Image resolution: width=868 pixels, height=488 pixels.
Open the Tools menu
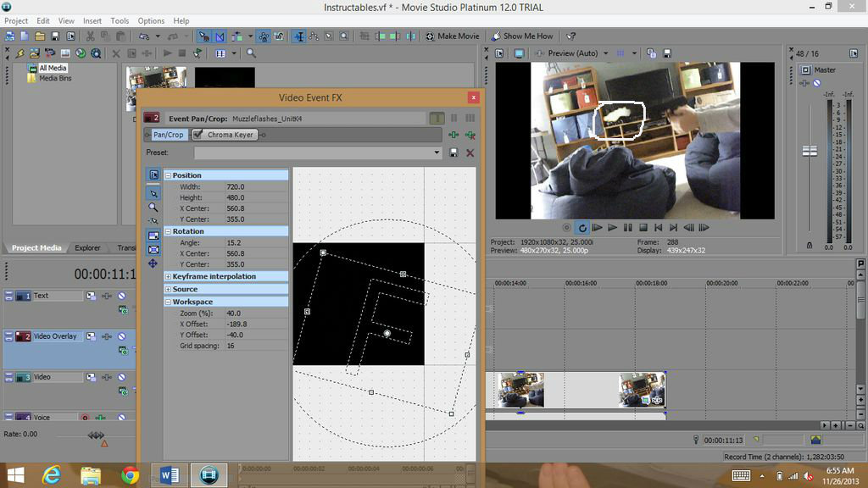click(x=120, y=20)
